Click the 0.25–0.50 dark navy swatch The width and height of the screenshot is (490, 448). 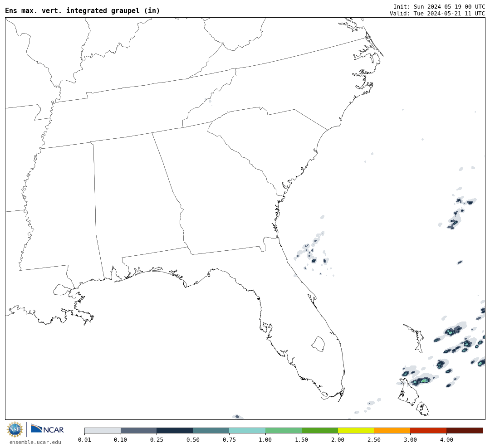pyautogui.click(x=175, y=430)
